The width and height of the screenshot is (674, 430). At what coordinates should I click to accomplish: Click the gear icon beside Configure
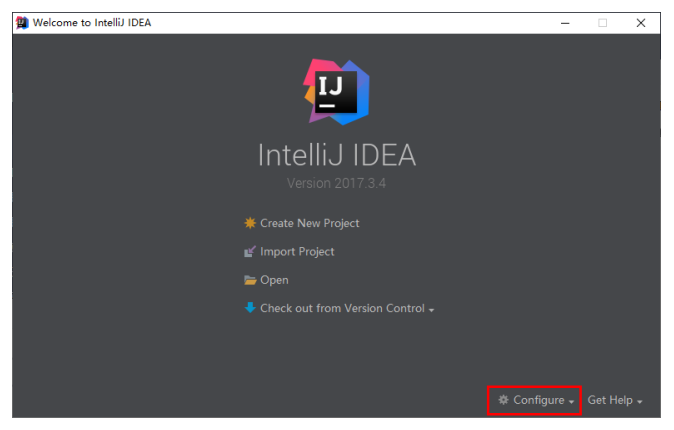(x=503, y=400)
